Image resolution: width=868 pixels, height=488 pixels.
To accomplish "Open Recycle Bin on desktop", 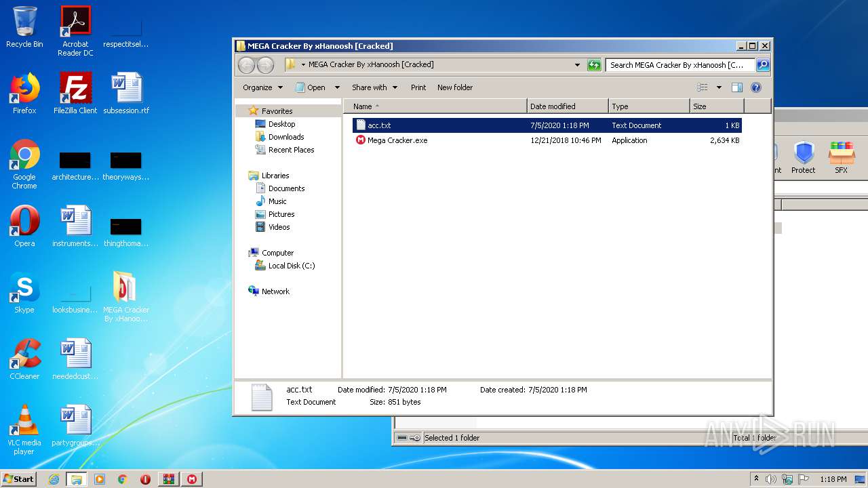I will click(24, 27).
